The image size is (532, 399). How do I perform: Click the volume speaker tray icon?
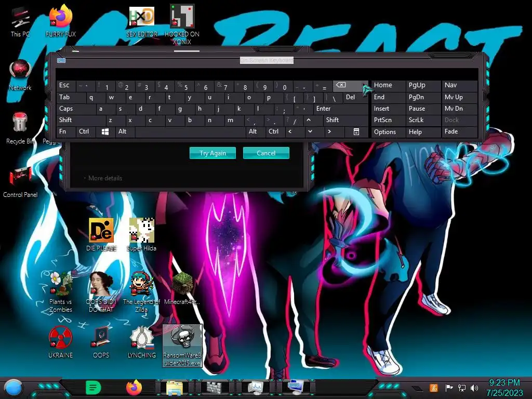pos(474,388)
